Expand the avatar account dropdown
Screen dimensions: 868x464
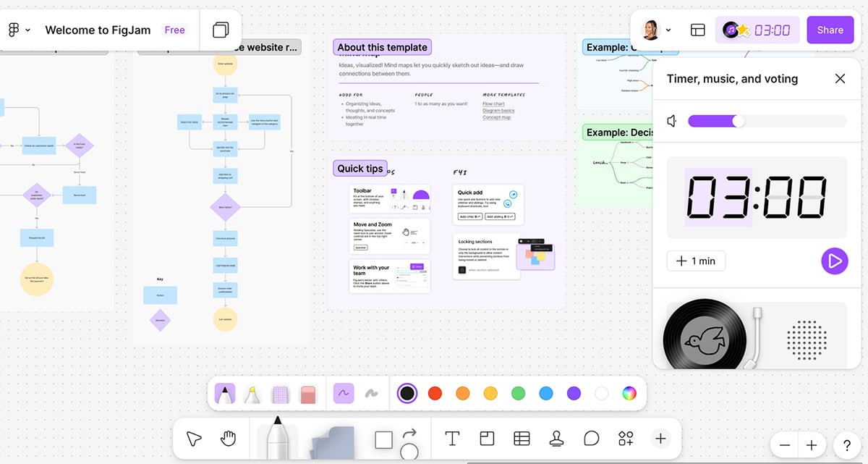[x=669, y=30]
